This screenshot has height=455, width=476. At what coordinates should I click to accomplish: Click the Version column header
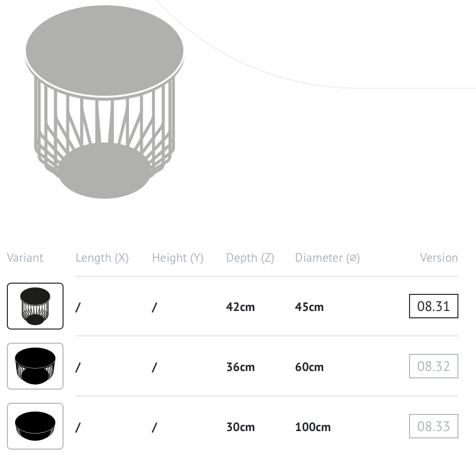coord(438,258)
